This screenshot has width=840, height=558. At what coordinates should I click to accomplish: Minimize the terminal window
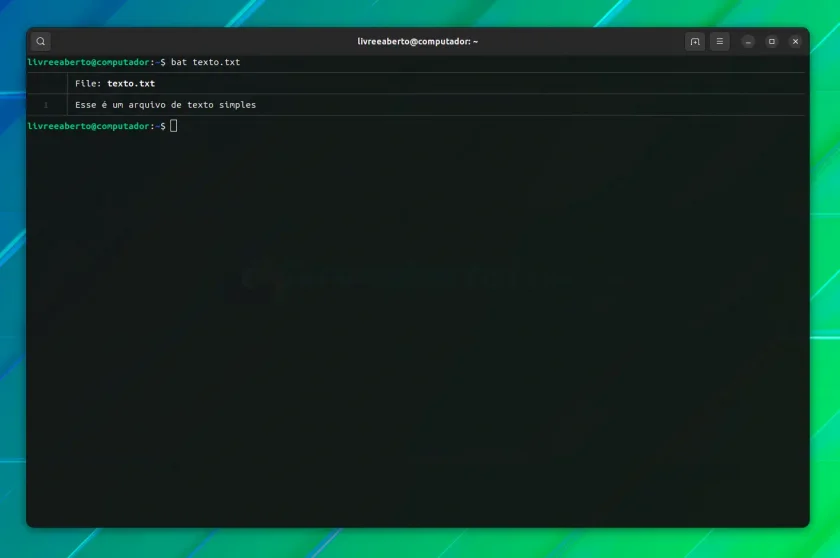(x=748, y=41)
